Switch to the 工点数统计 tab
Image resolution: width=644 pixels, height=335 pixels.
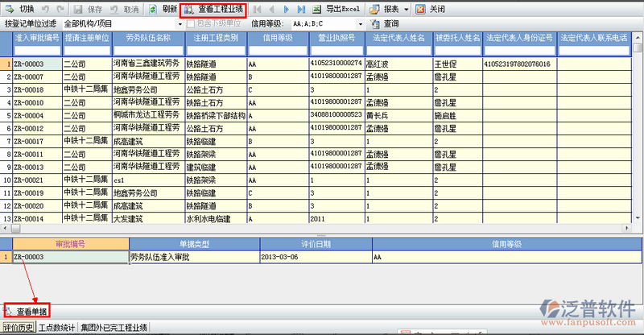click(x=57, y=328)
